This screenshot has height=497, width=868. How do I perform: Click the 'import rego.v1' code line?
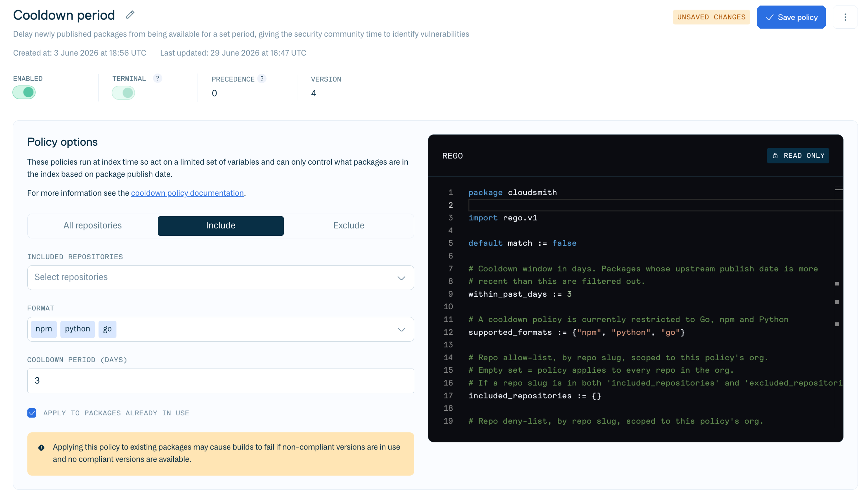coord(502,218)
